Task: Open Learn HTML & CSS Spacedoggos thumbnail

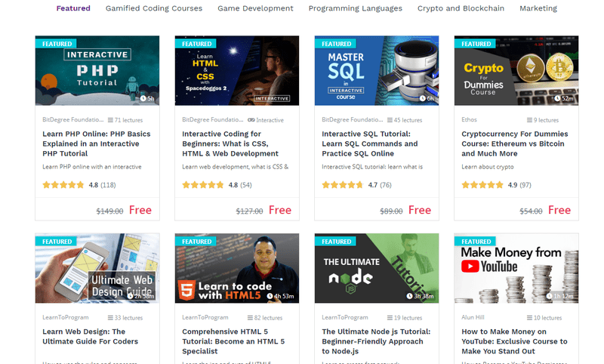Action: (x=237, y=70)
